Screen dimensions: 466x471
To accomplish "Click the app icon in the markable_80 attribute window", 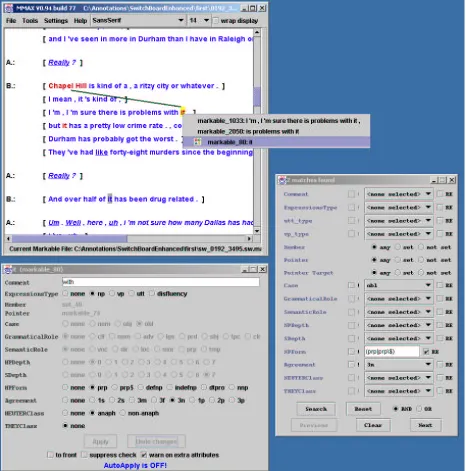I will [x=8, y=269].
